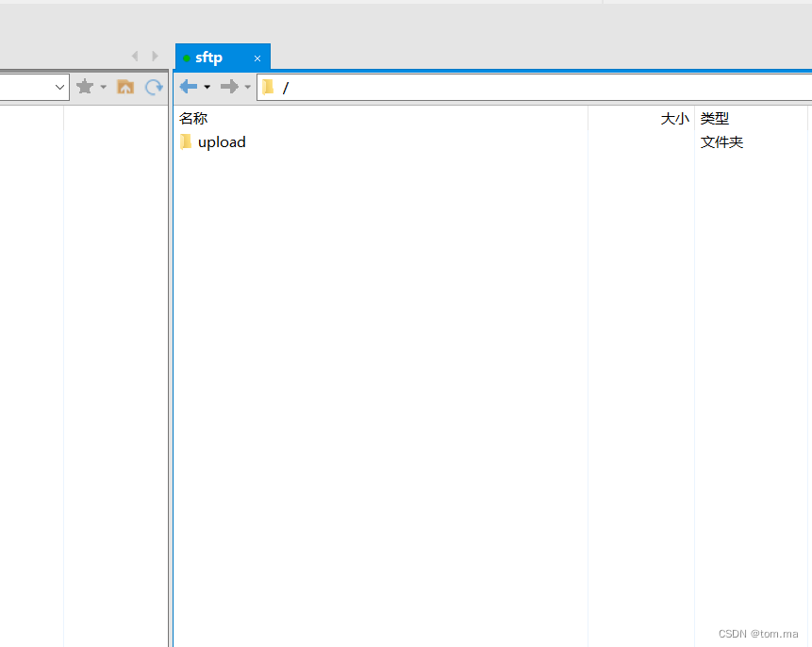812x647 pixels.
Task: Expand the favorites star dropdown arrow
Action: click(x=104, y=87)
